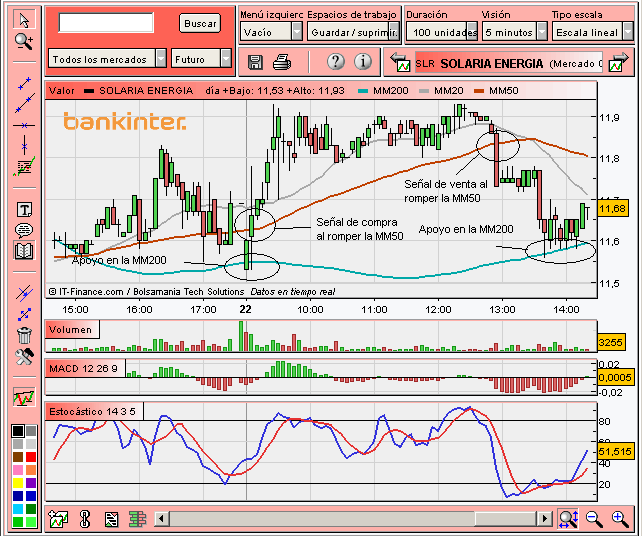Click the 11,68 current price tag

click(x=613, y=209)
